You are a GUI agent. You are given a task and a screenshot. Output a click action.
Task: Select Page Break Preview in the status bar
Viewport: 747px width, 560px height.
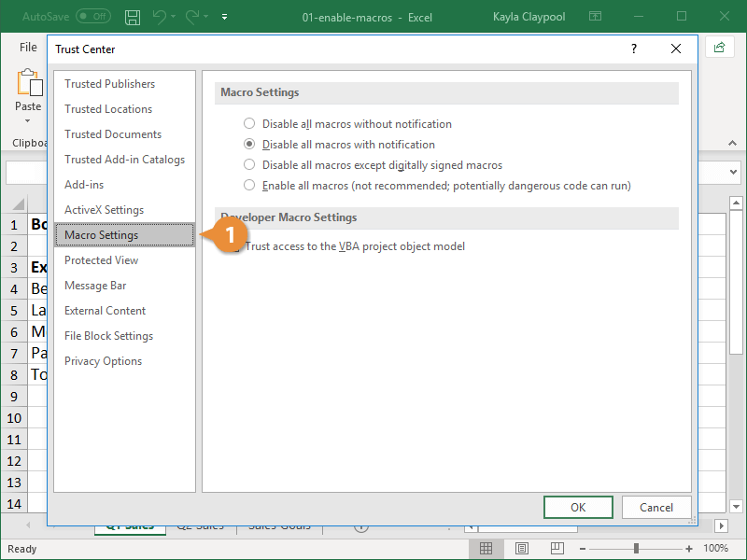[557, 548]
